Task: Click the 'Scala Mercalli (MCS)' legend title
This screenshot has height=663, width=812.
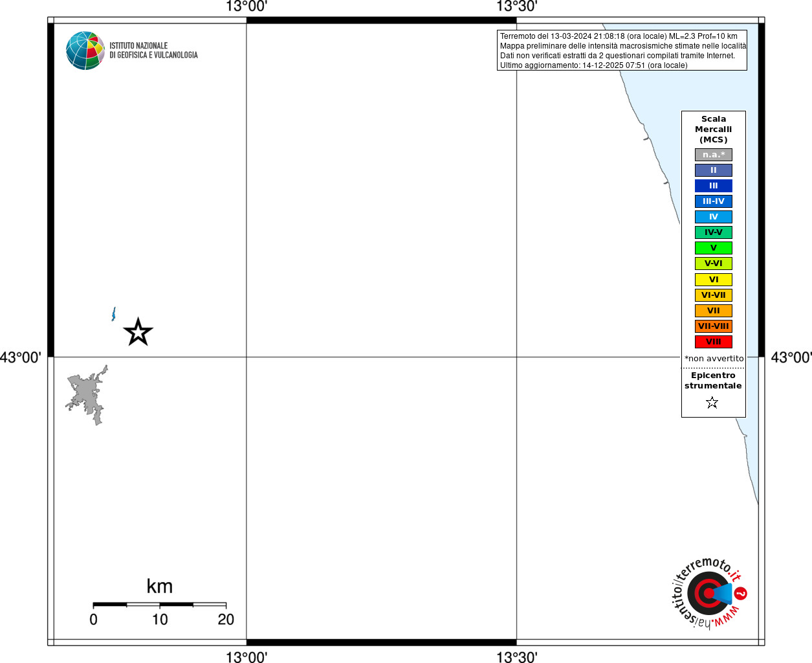Action: click(714, 129)
